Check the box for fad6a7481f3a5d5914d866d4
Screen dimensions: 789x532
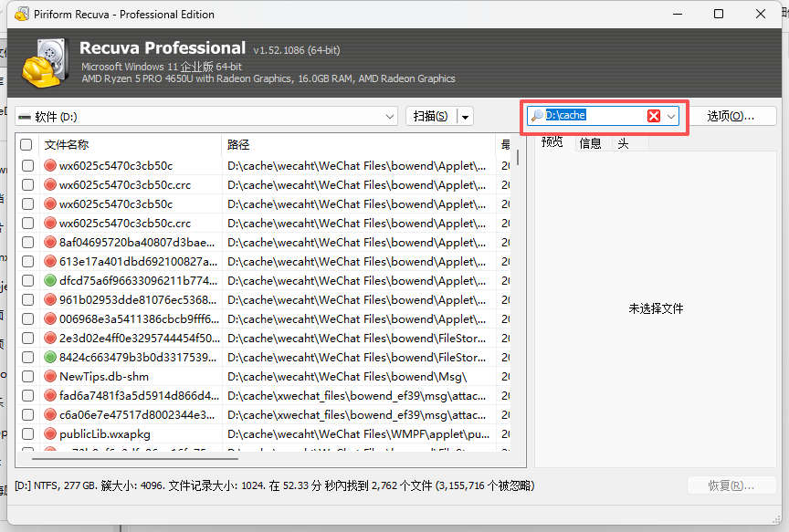(27, 396)
